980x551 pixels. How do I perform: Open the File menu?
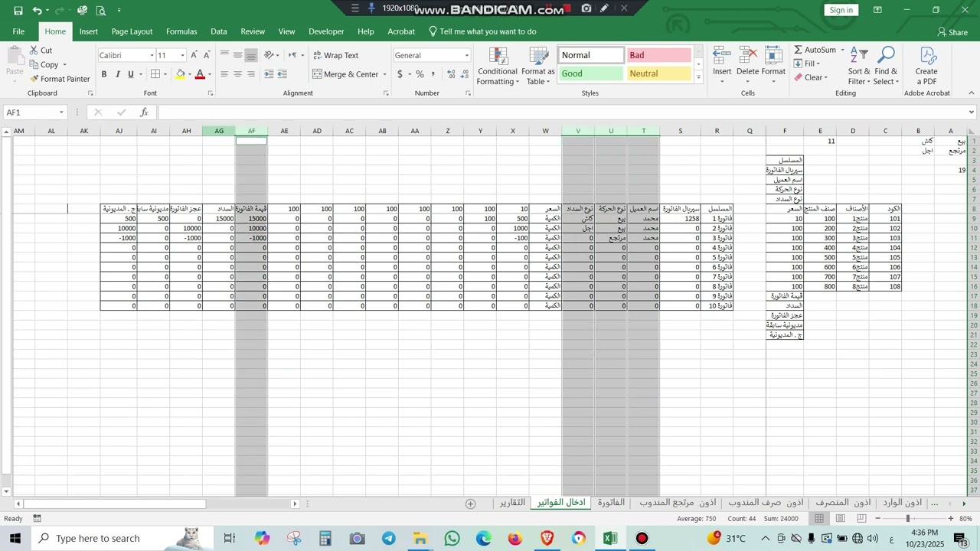18,31
